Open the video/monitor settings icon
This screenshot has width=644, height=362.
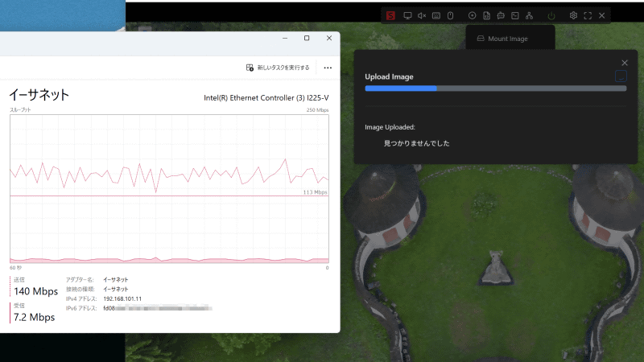(x=407, y=15)
